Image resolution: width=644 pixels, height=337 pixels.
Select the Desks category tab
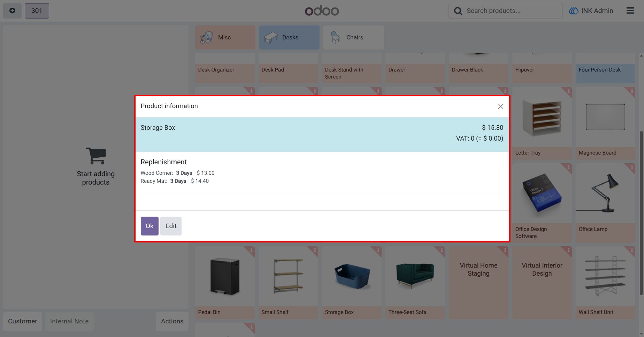(289, 37)
